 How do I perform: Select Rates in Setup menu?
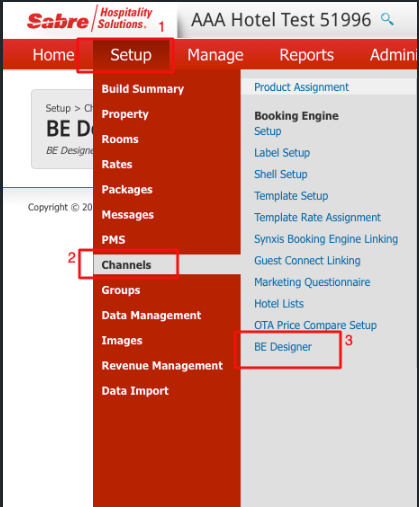117,164
